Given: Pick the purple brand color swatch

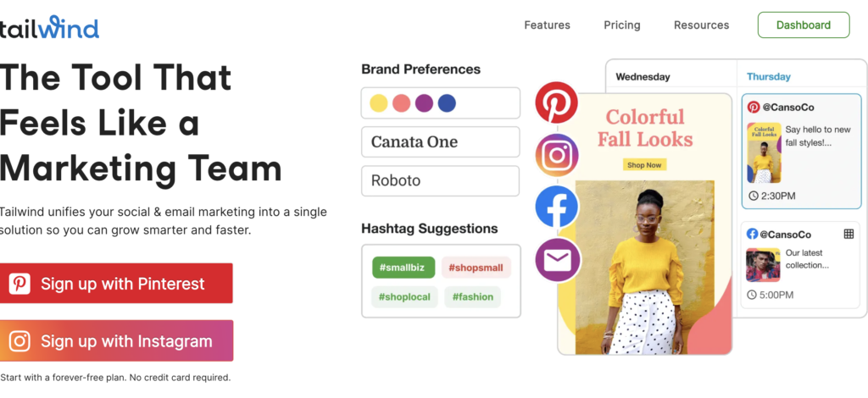Looking at the screenshot, I should (424, 103).
